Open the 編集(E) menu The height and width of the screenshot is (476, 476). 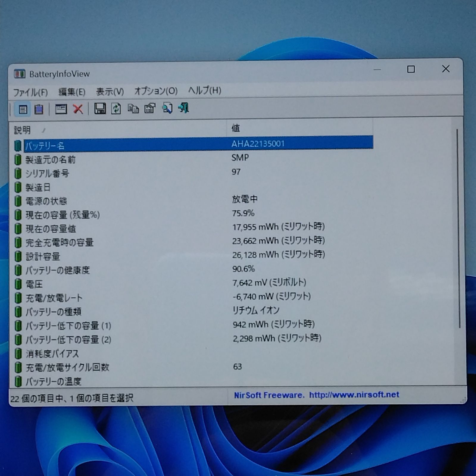click(72, 92)
